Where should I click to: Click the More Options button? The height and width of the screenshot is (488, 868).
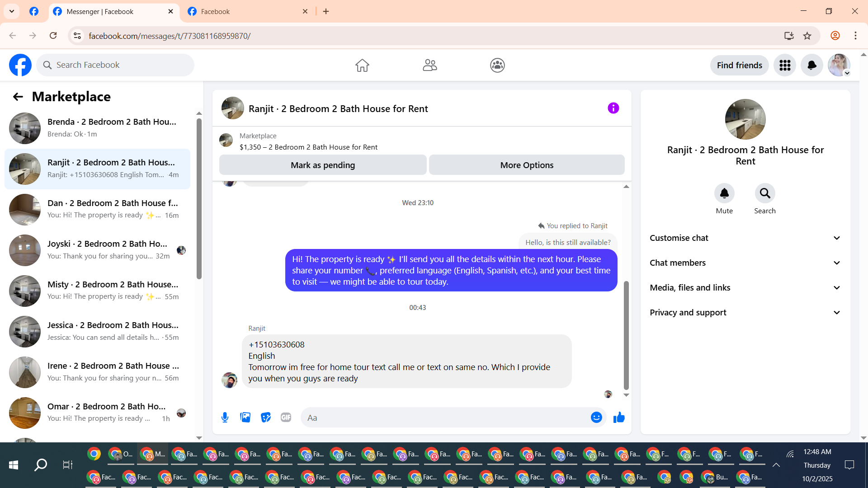click(x=527, y=165)
